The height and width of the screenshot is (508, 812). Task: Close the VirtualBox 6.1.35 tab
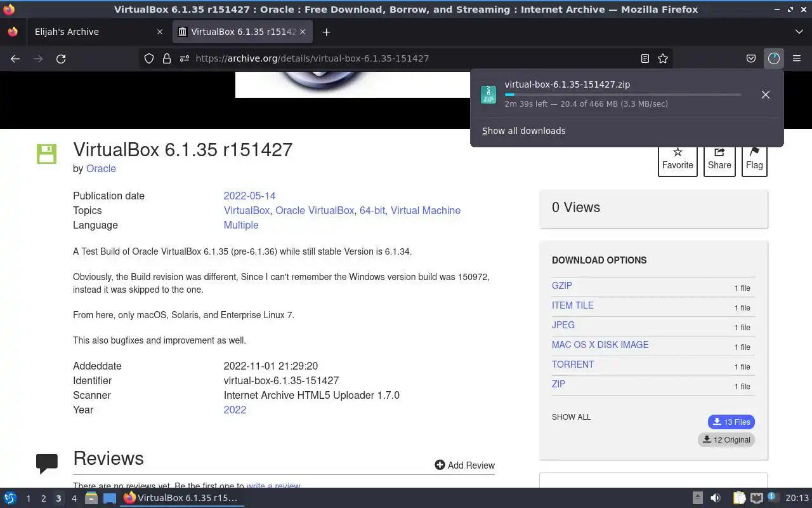coord(303,32)
